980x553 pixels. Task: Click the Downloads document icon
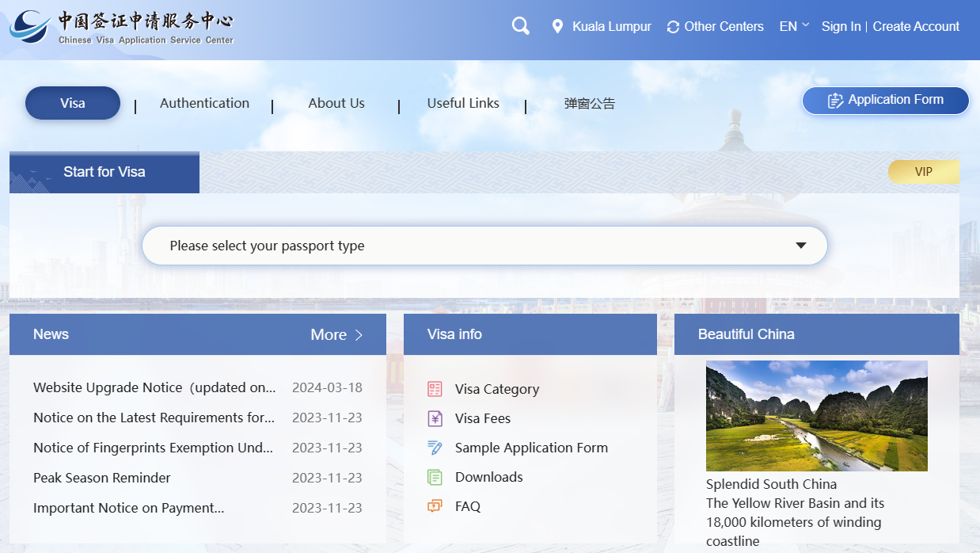tap(435, 477)
